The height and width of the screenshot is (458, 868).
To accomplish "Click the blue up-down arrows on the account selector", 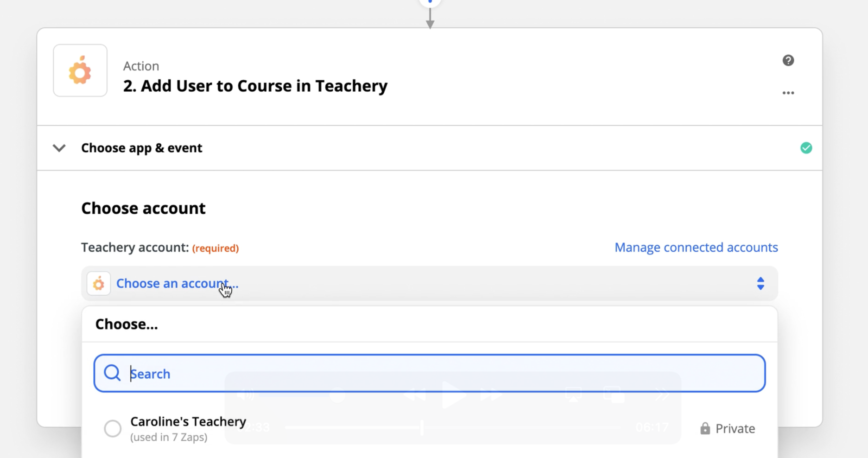I will tap(760, 283).
